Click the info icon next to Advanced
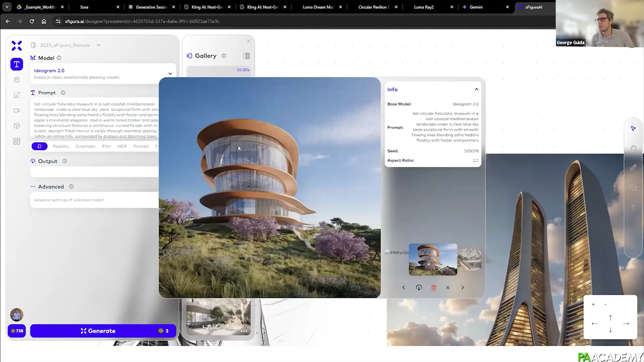 pos(71,187)
